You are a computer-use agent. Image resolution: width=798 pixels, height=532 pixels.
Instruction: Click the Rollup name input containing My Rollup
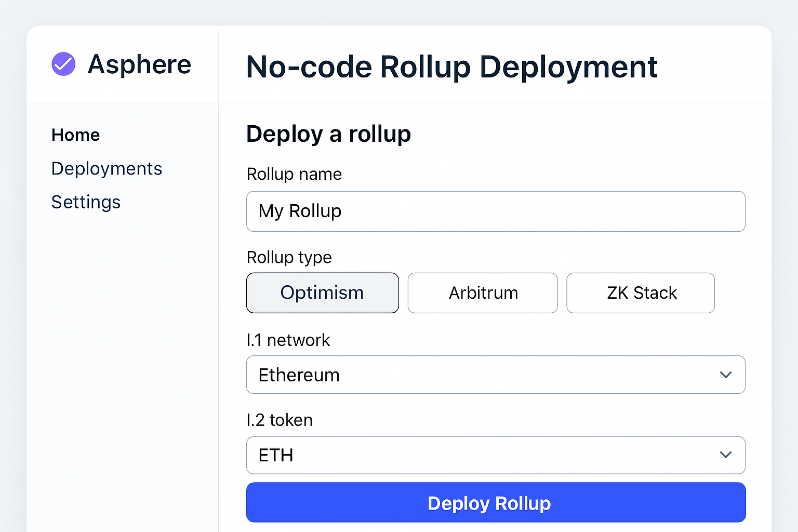point(496,211)
